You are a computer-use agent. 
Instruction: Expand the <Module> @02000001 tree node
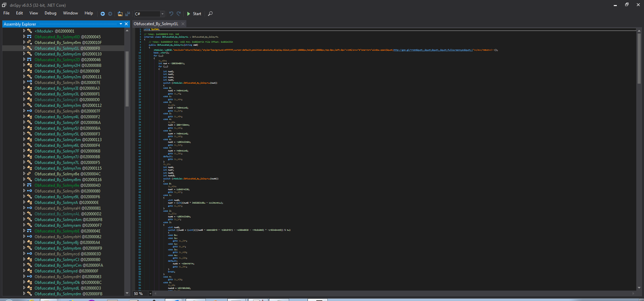click(x=24, y=31)
